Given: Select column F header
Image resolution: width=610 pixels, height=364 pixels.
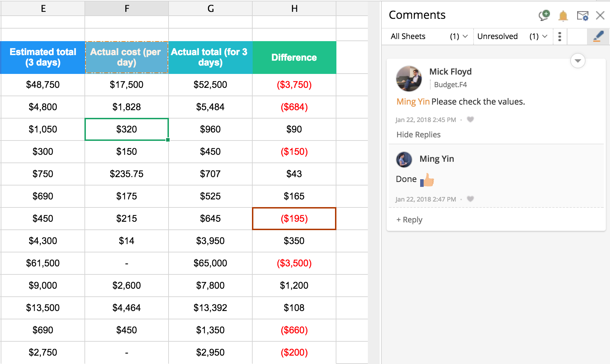Looking at the screenshot, I should point(127,8).
